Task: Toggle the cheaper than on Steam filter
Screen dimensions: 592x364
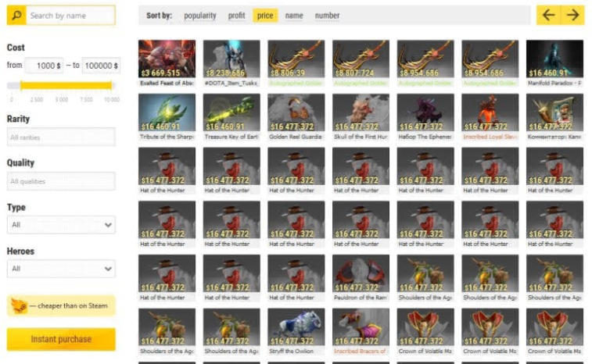Action: click(61, 305)
